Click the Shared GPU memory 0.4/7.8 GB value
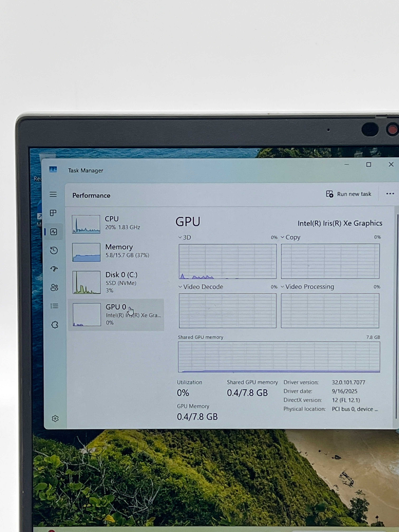The height and width of the screenshot is (532, 399). click(247, 393)
